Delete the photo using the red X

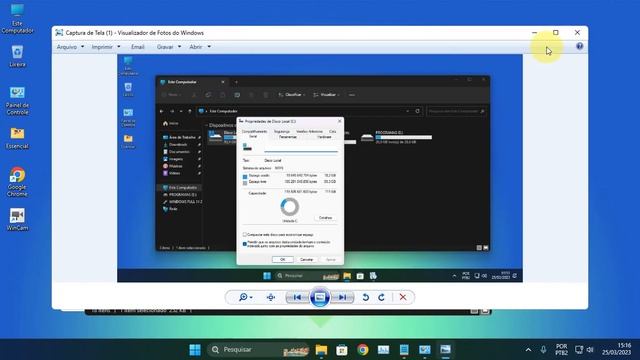(x=403, y=297)
